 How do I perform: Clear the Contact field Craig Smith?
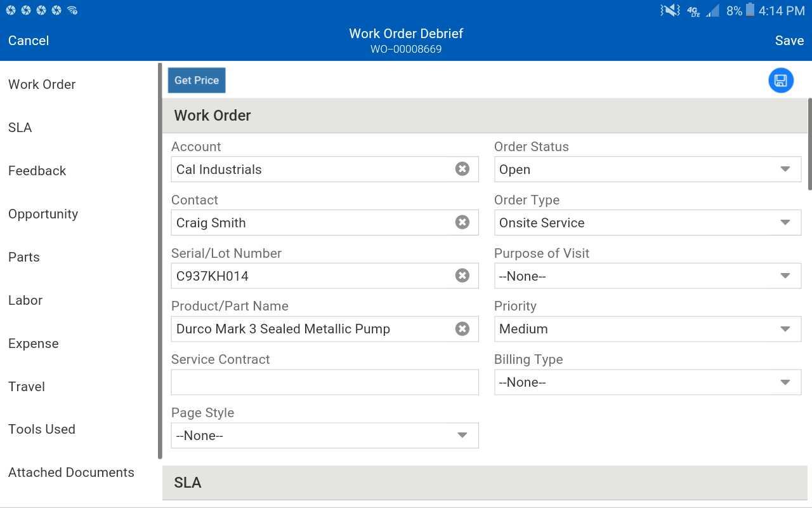pos(462,222)
